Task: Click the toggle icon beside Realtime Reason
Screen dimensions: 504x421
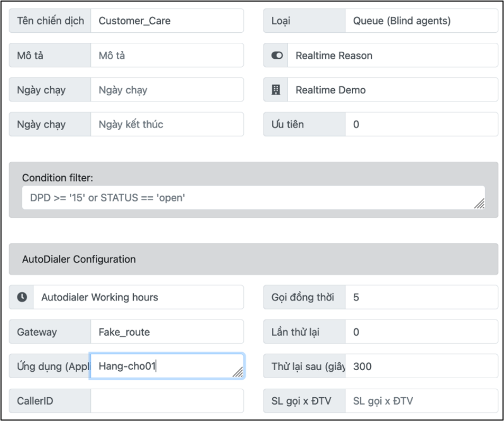Action: 277,56
